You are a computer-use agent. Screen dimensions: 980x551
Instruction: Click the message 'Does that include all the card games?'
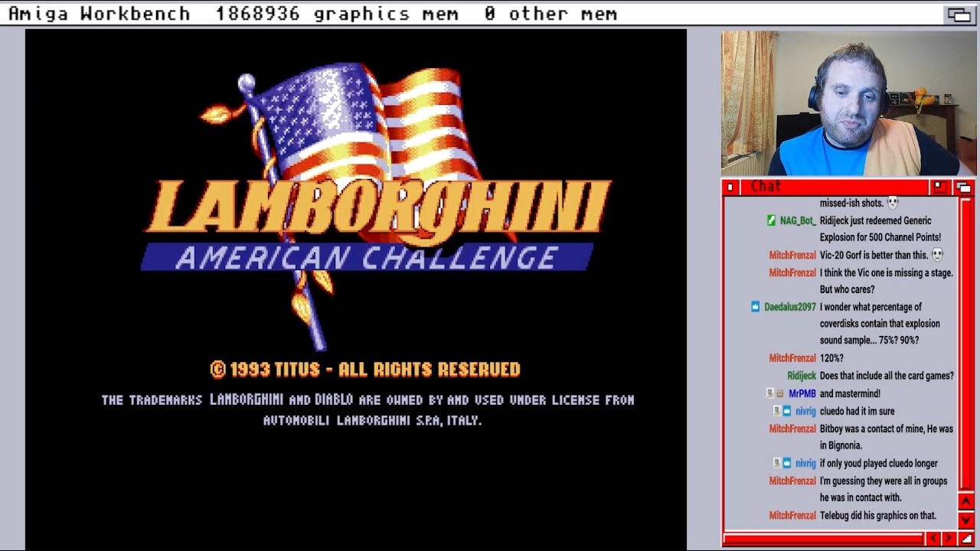[x=887, y=376]
